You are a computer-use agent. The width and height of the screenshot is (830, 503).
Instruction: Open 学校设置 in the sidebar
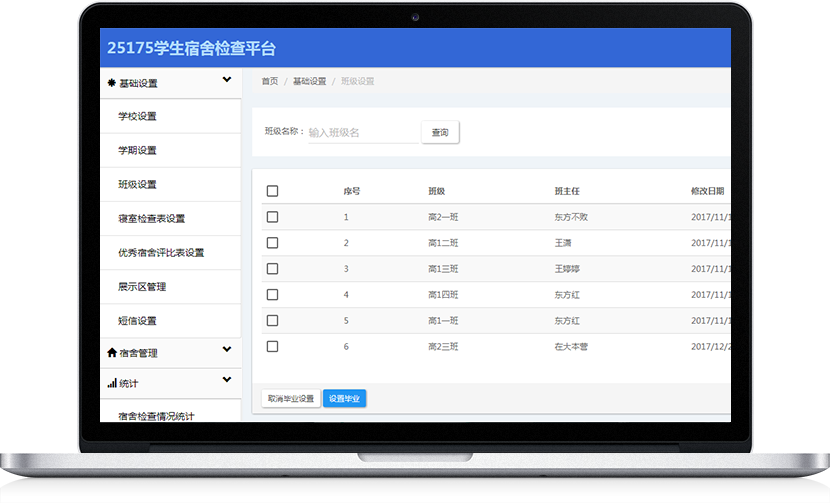(x=137, y=117)
